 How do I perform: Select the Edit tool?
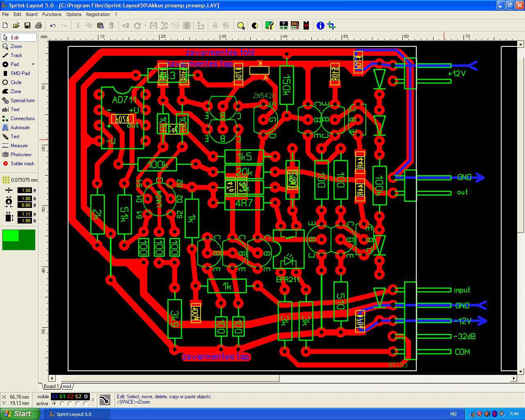pos(19,37)
